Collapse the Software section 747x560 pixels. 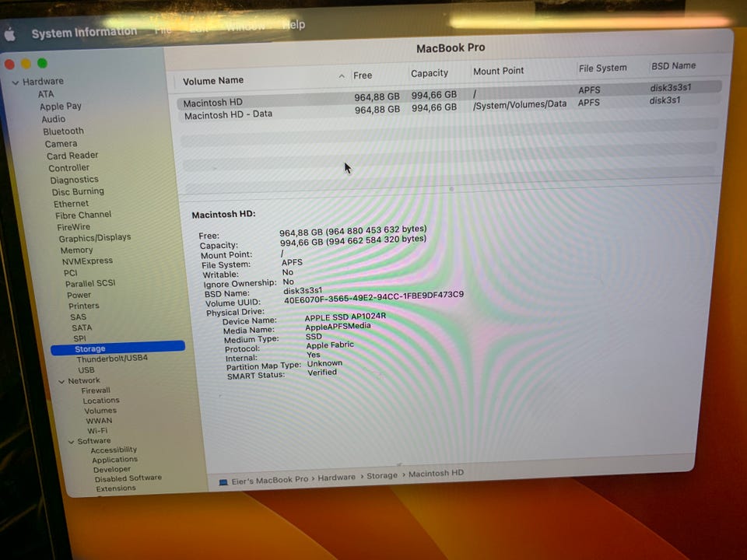tap(71, 442)
